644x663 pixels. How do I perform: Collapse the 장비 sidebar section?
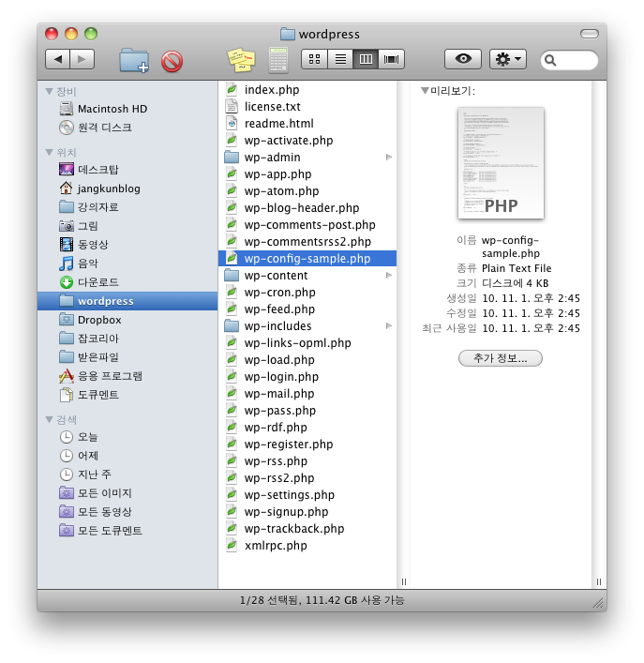[x=49, y=91]
